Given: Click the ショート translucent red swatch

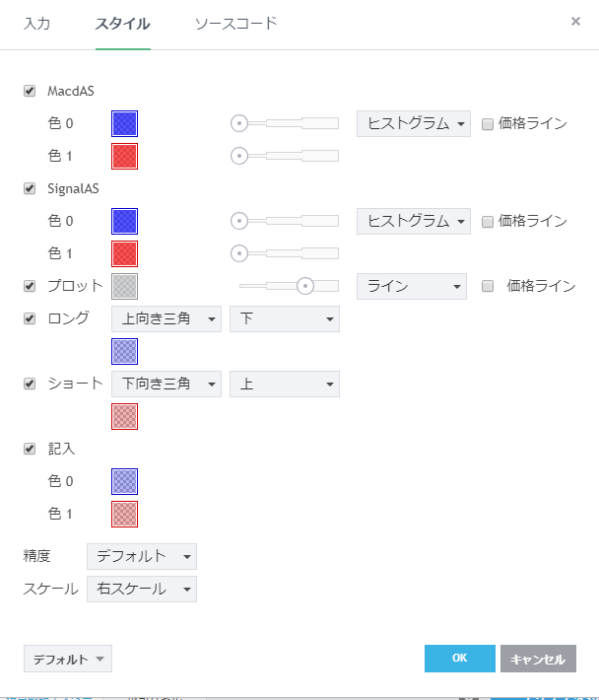Looking at the screenshot, I should coord(125,416).
